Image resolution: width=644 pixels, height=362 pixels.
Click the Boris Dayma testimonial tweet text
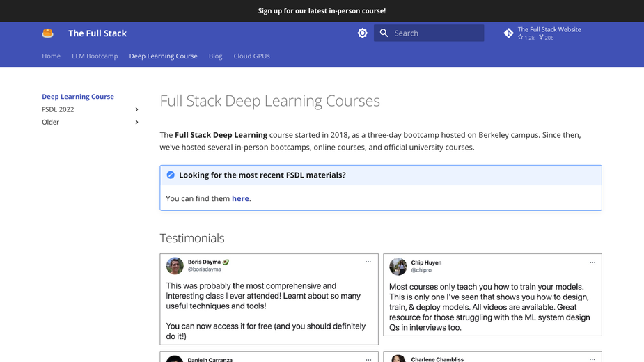(266, 311)
